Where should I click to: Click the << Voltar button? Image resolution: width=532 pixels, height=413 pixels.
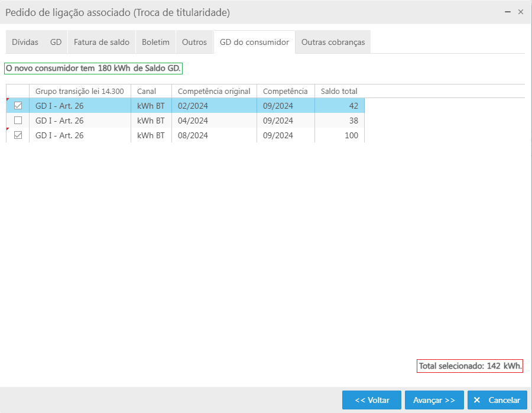coord(372,400)
